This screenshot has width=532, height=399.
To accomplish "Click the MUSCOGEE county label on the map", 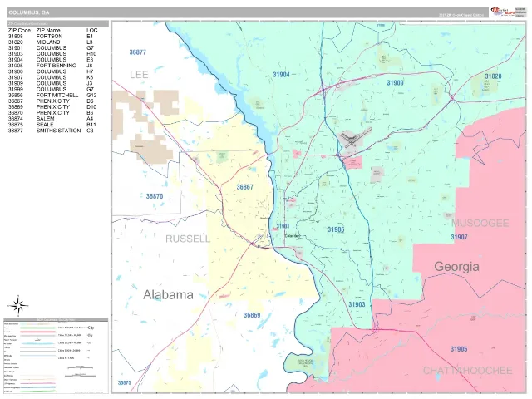I will [480, 224].
